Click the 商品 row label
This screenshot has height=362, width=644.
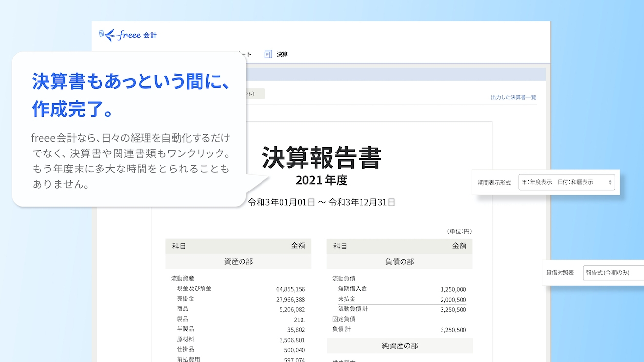pyautogui.click(x=182, y=309)
